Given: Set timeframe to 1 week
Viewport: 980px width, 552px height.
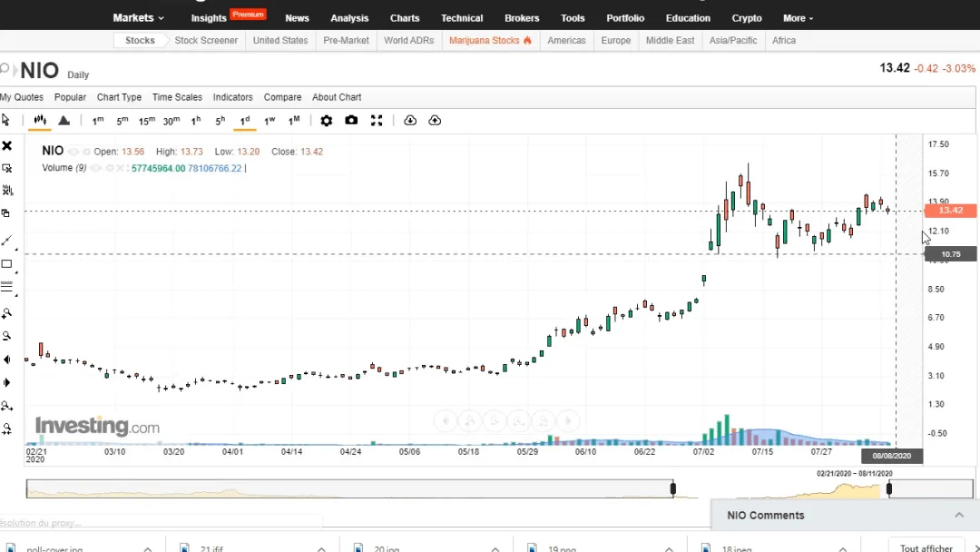Looking at the screenshot, I should click(x=269, y=121).
